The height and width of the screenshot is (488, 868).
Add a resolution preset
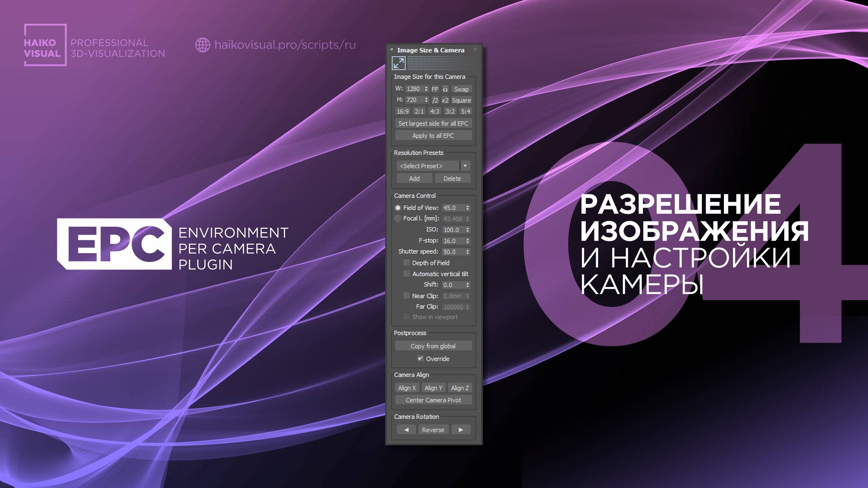click(x=414, y=178)
